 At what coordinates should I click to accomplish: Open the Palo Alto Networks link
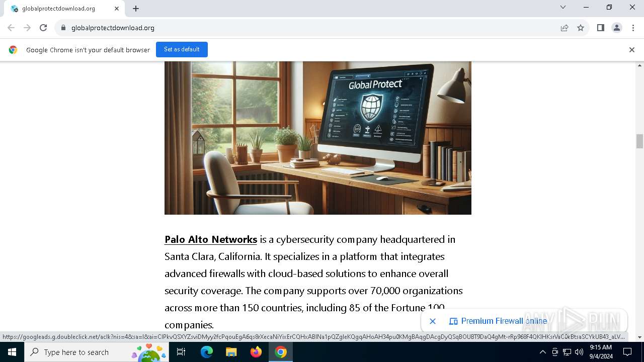click(211, 239)
